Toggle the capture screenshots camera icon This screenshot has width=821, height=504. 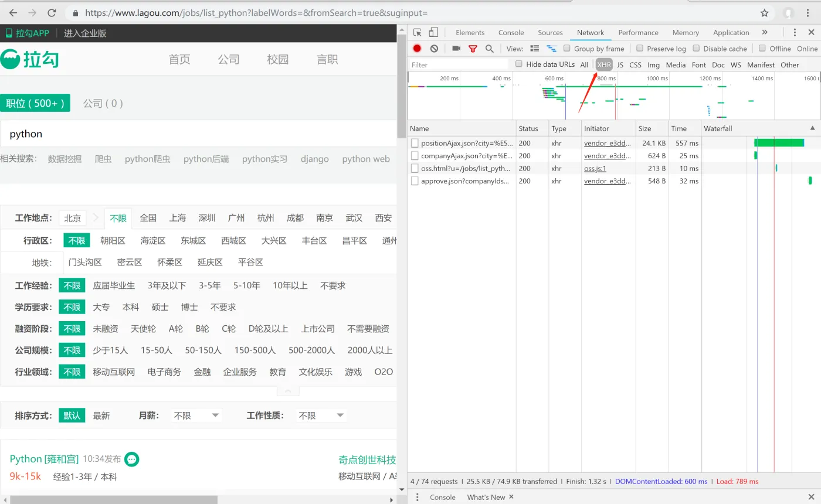(x=456, y=49)
